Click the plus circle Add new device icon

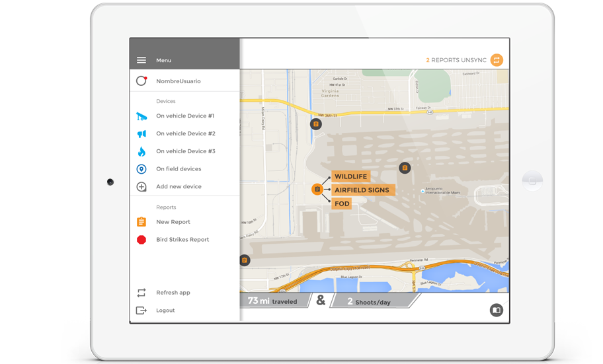click(x=141, y=187)
